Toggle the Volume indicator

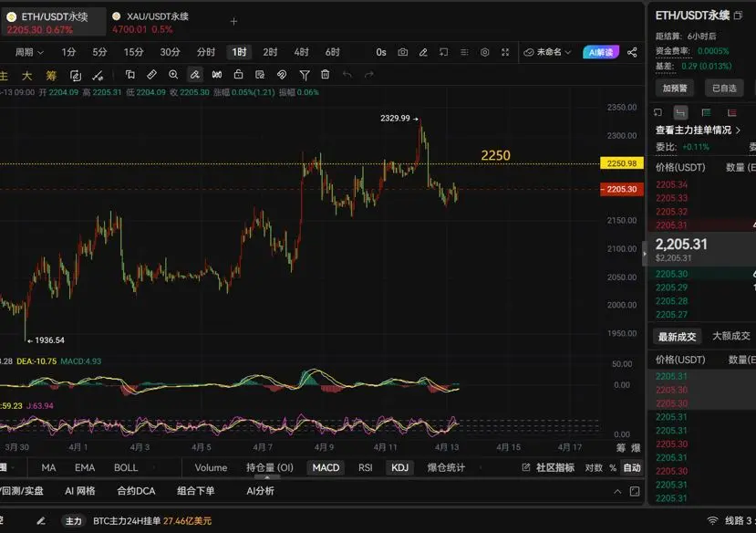pyautogui.click(x=211, y=467)
